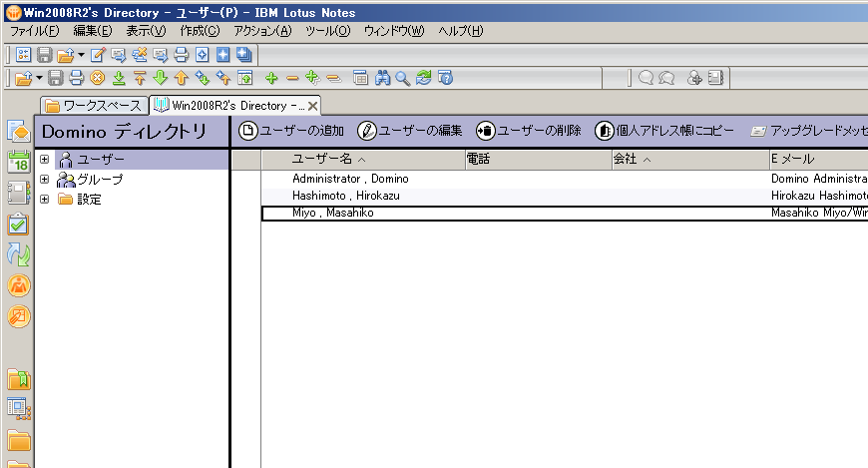This screenshot has width=868, height=468.
Task: Click the large orange up arrow toolbar icon
Action: [182, 78]
